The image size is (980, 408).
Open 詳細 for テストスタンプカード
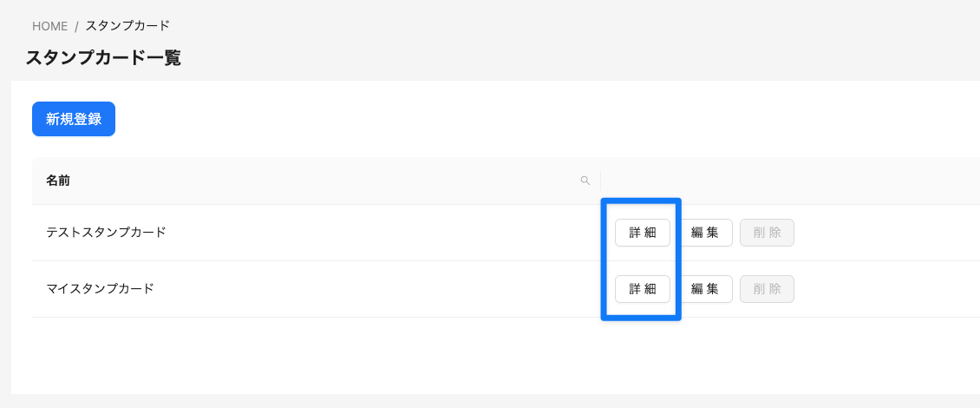[x=643, y=233]
